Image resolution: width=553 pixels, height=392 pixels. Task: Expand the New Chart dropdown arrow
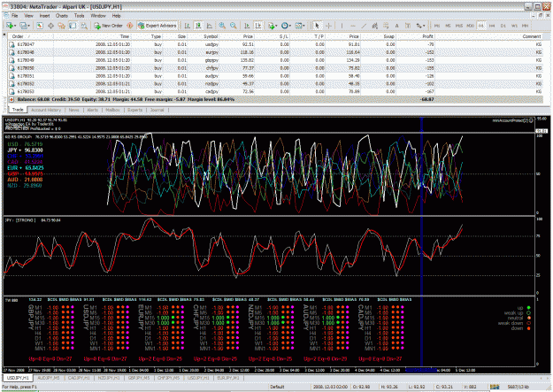[15, 26]
